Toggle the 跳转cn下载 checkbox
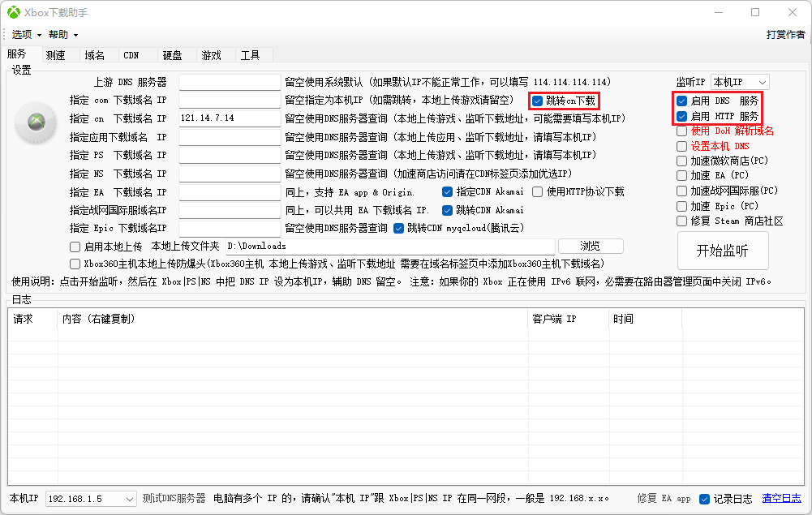Viewport: 812px width, 515px height. coord(538,101)
